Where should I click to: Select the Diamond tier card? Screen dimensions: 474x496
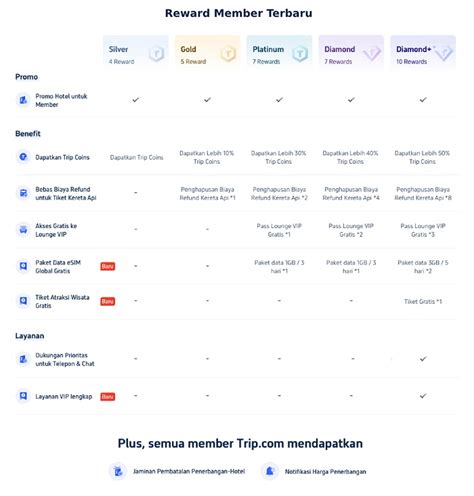pyautogui.click(x=351, y=53)
